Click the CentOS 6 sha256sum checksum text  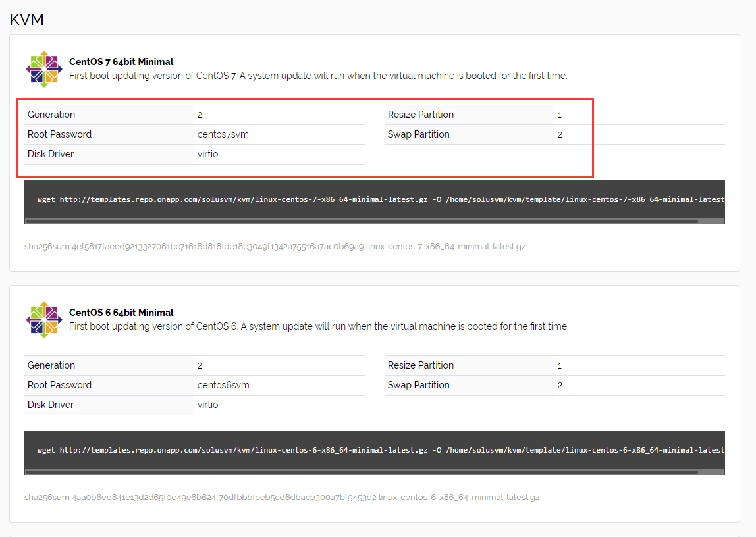pos(281,498)
